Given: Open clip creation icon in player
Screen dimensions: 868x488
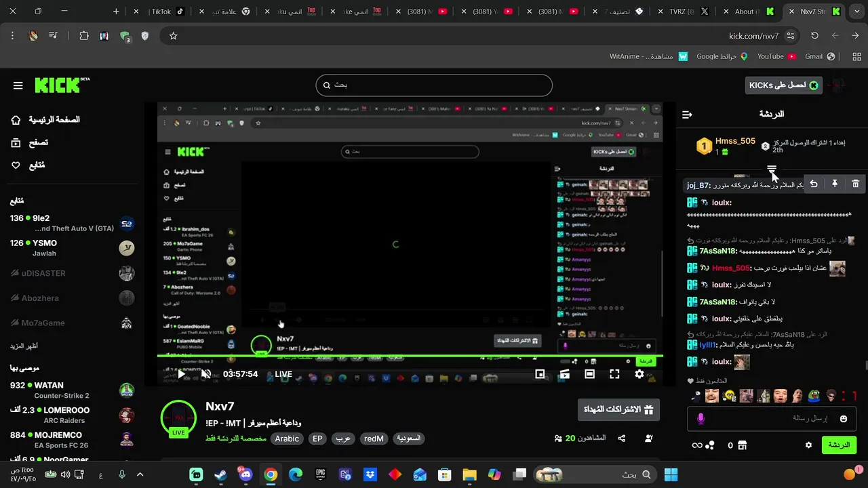Looking at the screenshot, I should tap(564, 374).
